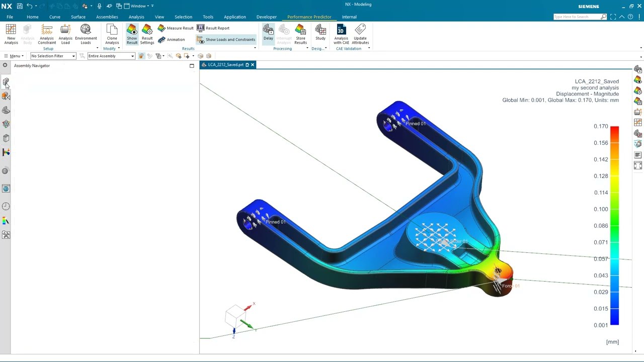The height and width of the screenshot is (362, 644).
Task: Toggle full screen mode icon
Action: click(613, 17)
